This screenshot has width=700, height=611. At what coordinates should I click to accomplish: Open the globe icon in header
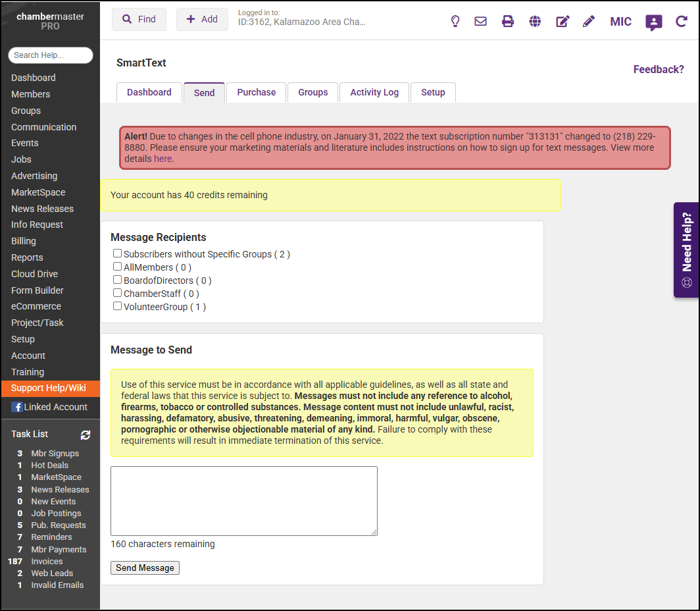coord(535,21)
